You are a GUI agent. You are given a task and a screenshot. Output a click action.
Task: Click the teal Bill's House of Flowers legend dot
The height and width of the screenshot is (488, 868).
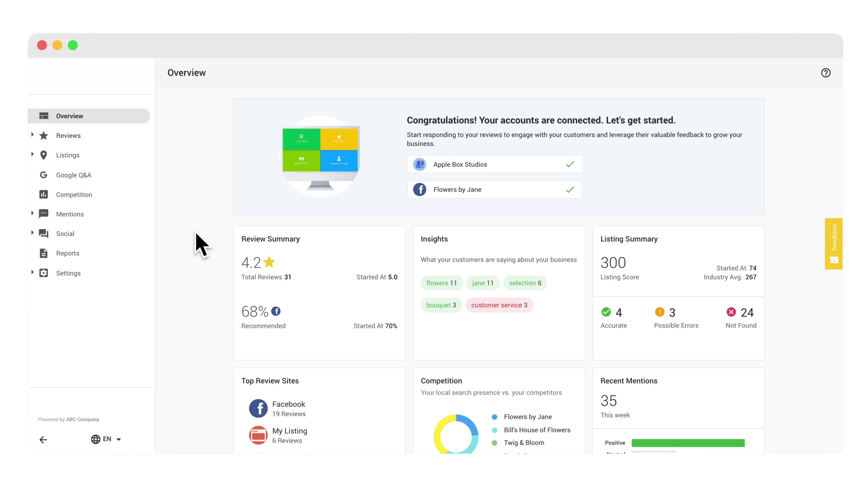[495, 430]
